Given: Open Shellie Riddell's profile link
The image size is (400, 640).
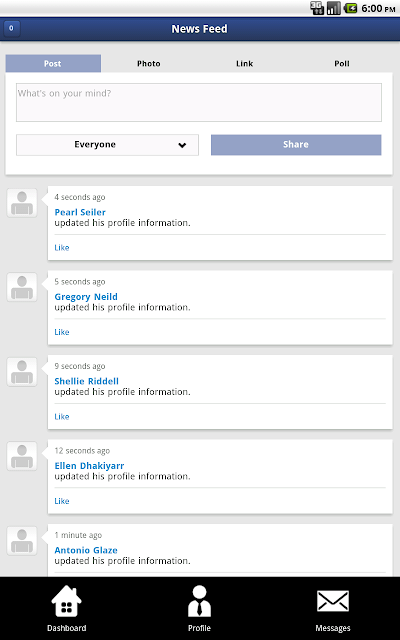Looking at the screenshot, I should pyautogui.click(x=87, y=381).
